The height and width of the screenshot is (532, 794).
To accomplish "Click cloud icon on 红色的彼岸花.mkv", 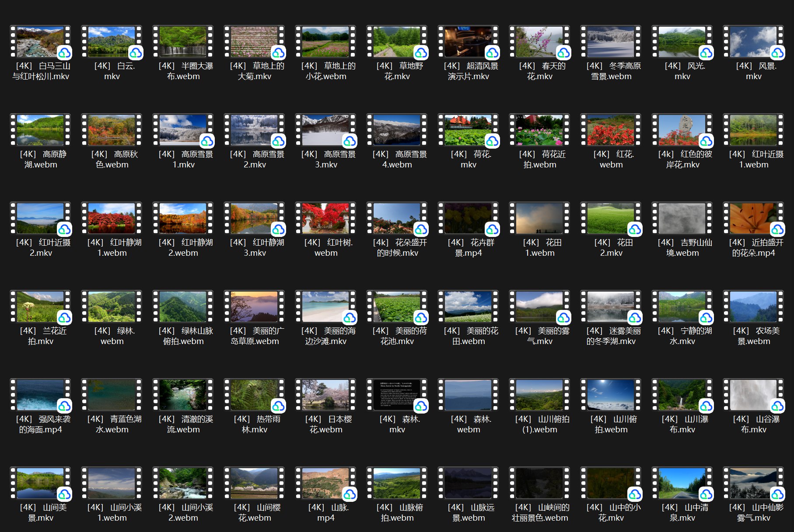I will 706,141.
